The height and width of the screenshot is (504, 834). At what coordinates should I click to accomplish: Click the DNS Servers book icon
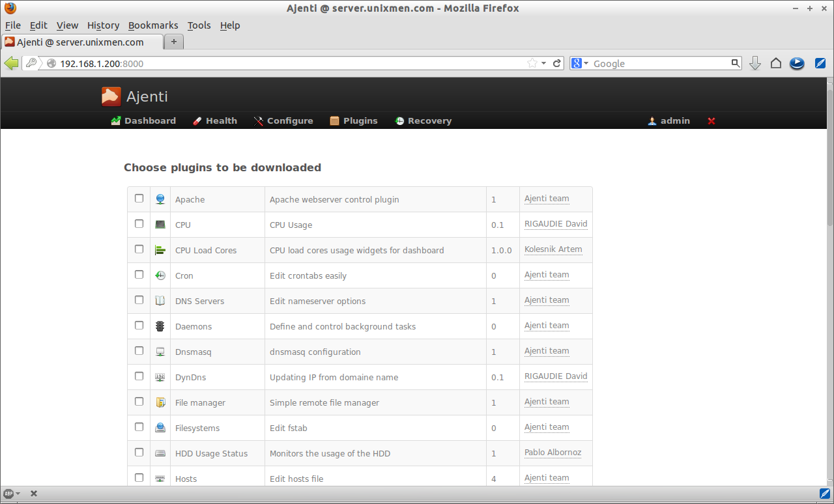[160, 301]
